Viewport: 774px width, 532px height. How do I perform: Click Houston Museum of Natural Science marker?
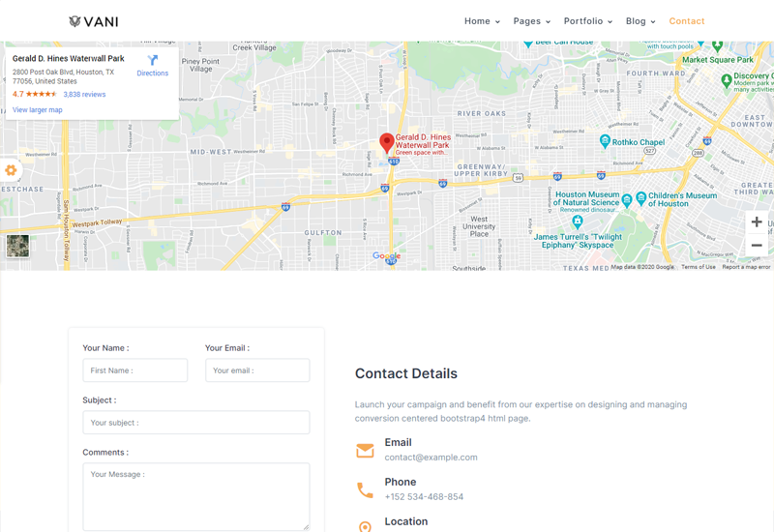click(x=627, y=200)
